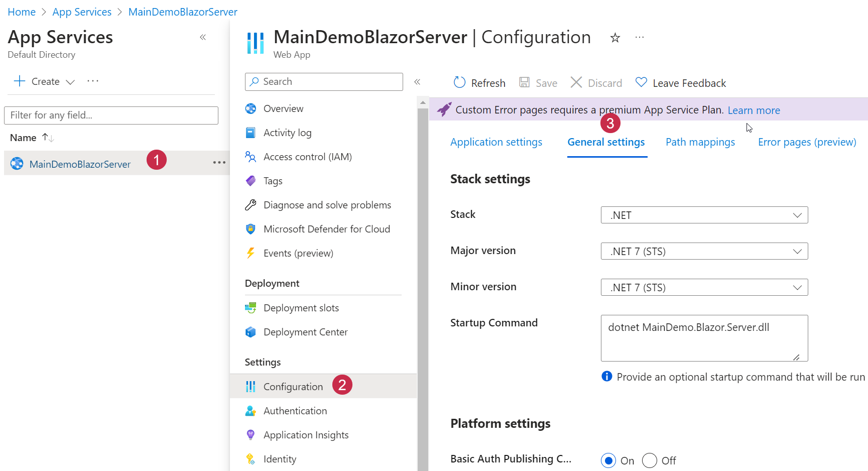Image resolution: width=868 pixels, height=471 pixels.
Task: Click the Access control (IAM) people icon
Action: click(251, 157)
